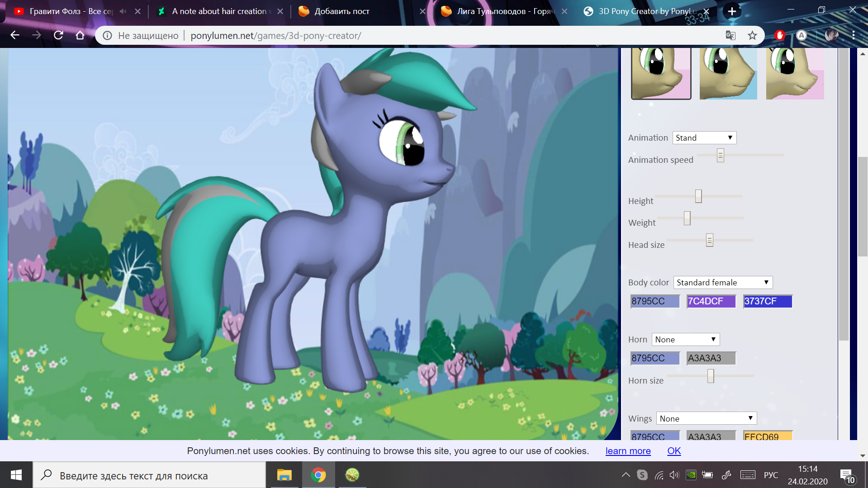Open the touch keyboard tray icon
Viewport: 868px width, 488px height.
point(748,475)
